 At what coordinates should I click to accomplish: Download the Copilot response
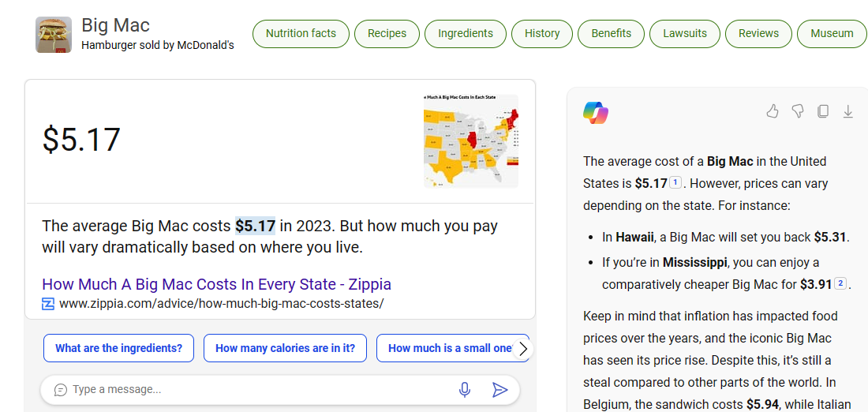tap(848, 111)
